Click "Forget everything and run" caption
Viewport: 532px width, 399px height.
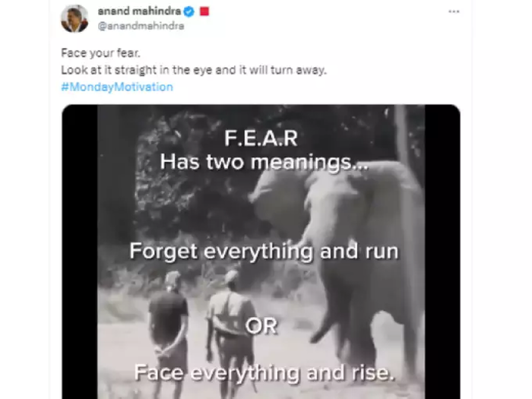pos(263,252)
